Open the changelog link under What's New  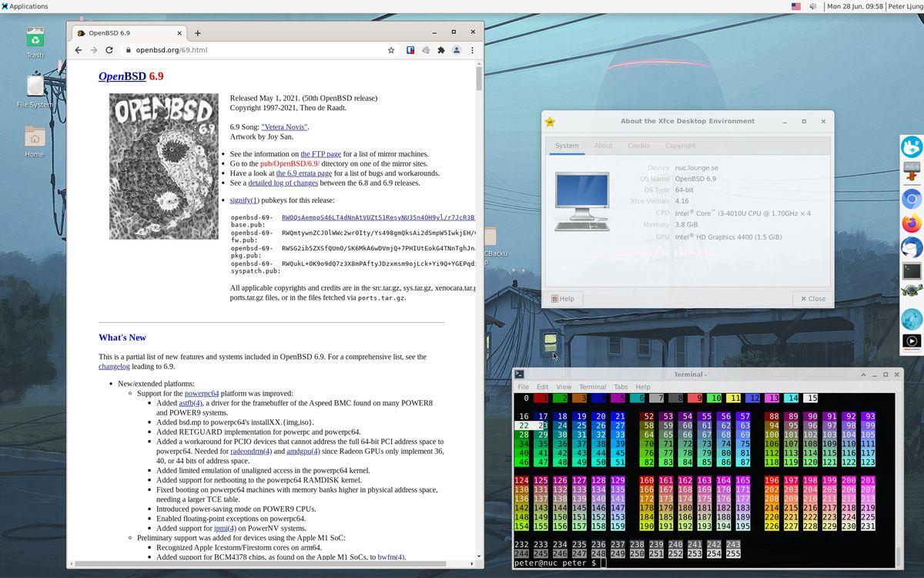tap(114, 366)
